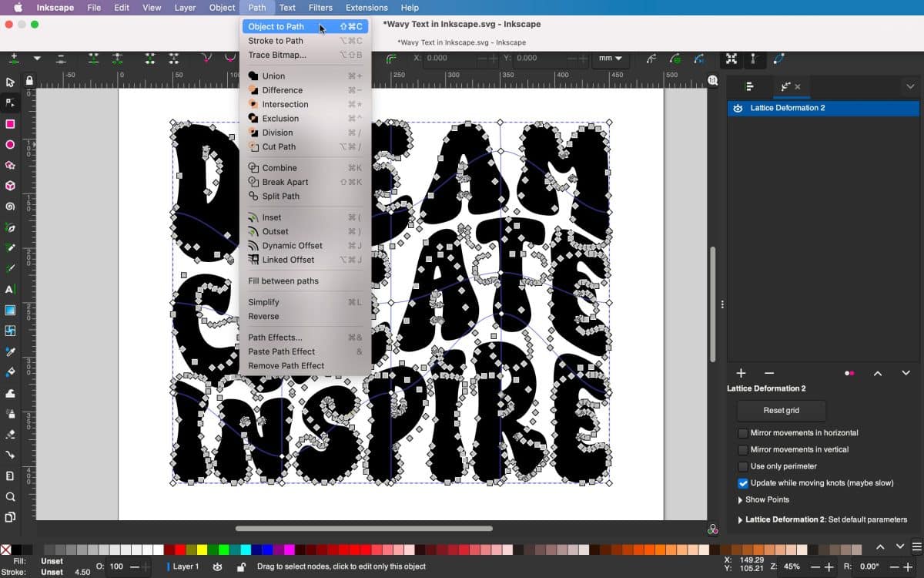Select the Mesh gradient tool
Image resolution: width=924 pixels, height=578 pixels.
click(x=10, y=331)
